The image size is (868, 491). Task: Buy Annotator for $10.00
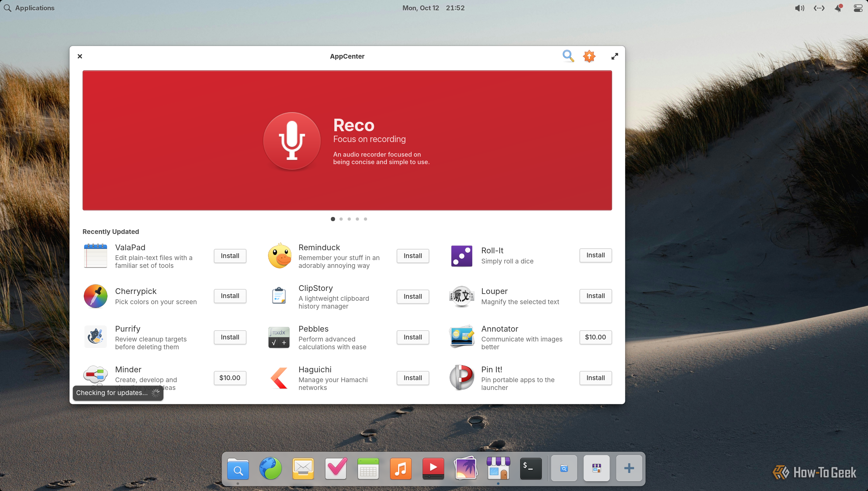point(595,337)
